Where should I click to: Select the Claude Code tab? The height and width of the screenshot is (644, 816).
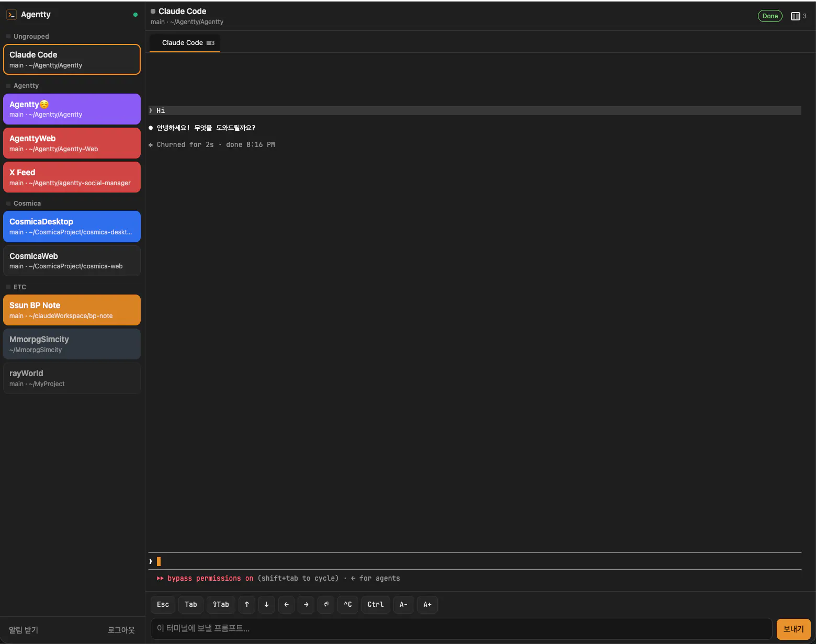coord(185,43)
